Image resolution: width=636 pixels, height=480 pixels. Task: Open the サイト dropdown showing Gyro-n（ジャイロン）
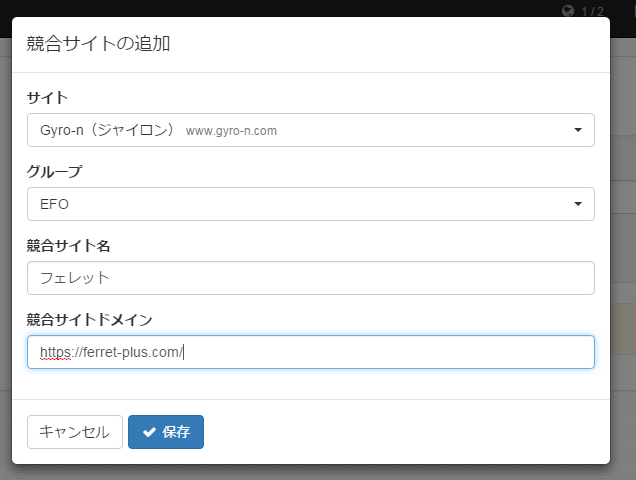click(311, 130)
